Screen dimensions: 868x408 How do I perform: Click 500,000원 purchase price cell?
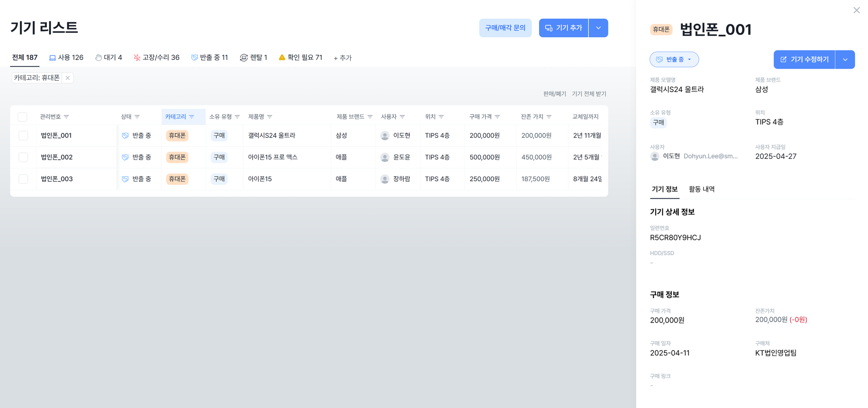(x=484, y=158)
